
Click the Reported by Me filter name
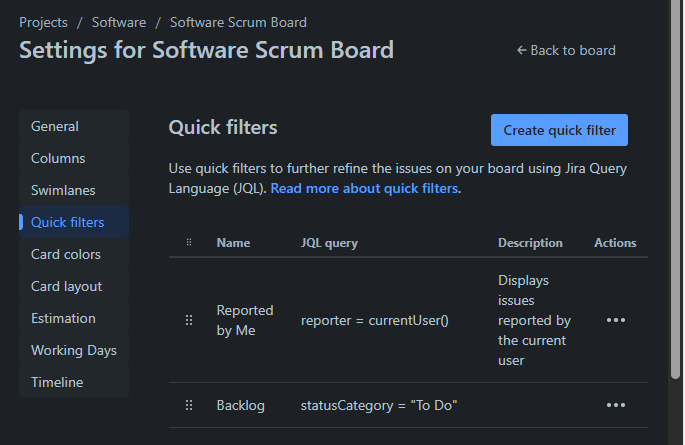click(x=245, y=320)
